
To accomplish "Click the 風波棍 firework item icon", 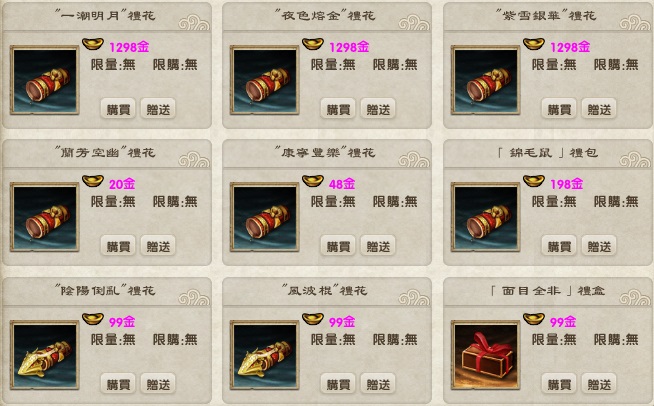I will pyautogui.click(x=264, y=355).
